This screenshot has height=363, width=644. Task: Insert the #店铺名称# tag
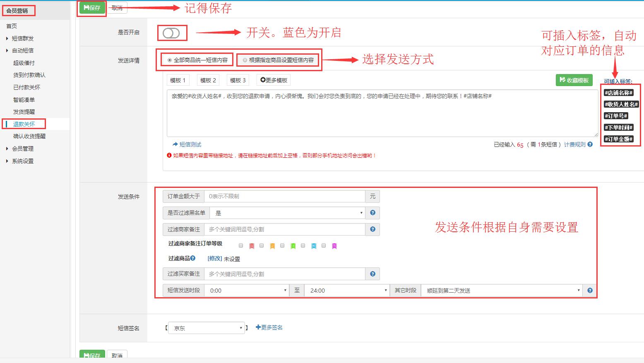tap(618, 93)
